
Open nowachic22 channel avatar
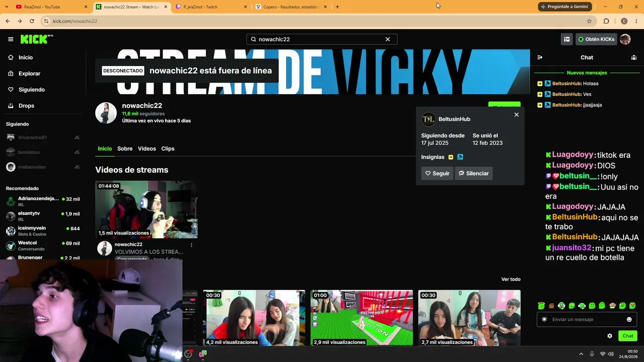106,113
